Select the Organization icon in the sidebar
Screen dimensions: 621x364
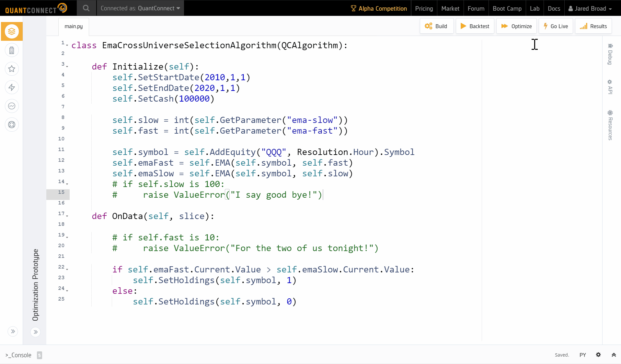12,50
